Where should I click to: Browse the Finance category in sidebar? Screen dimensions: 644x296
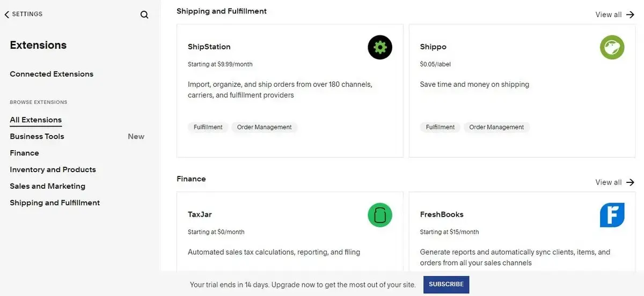pyautogui.click(x=24, y=153)
